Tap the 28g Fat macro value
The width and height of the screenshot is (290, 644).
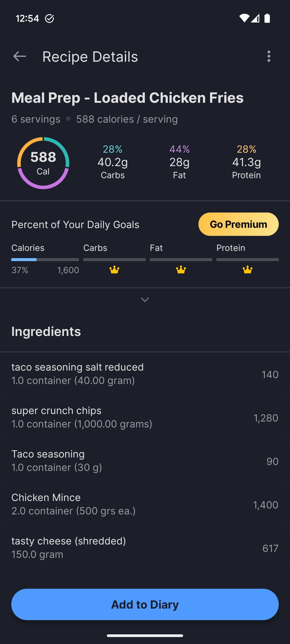tap(179, 162)
